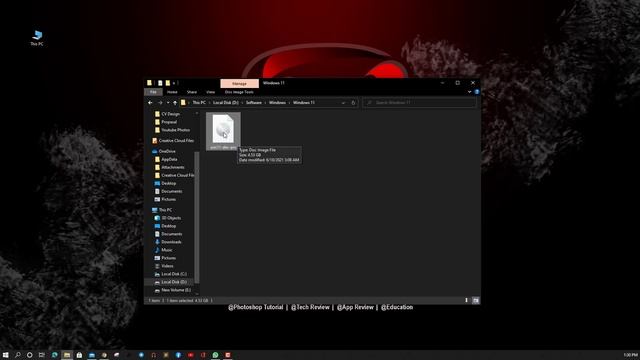
Task: Open the Proposal folder in sidebar
Action: click(x=169, y=122)
